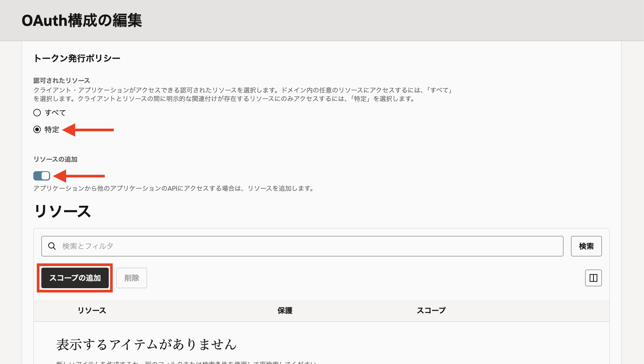Select the 特定 radio option
The height and width of the screenshot is (364, 644).
37,129
